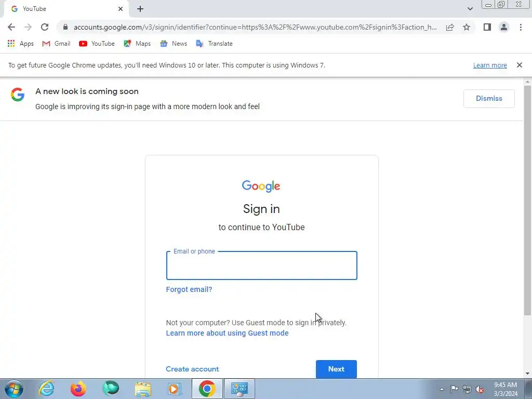The width and height of the screenshot is (532, 399).
Task: Open the Chrome profile avatar icon
Action: (504, 27)
